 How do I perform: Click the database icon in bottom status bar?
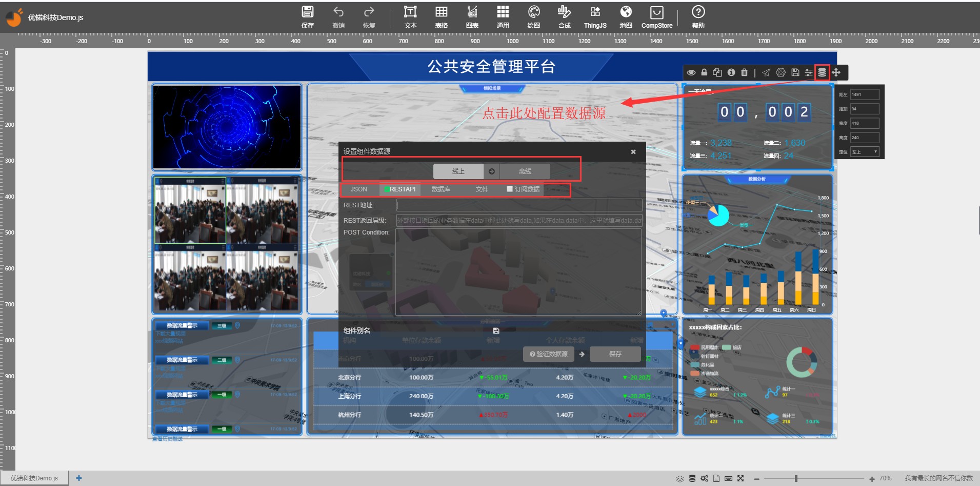tap(692, 478)
